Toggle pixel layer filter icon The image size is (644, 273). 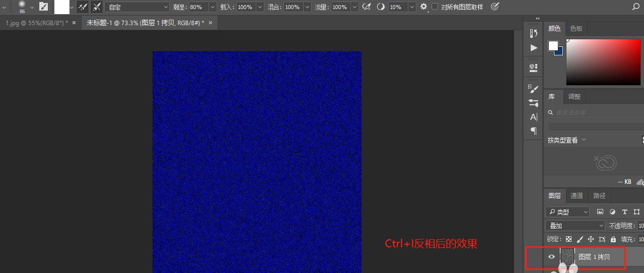(x=600, y=212)
